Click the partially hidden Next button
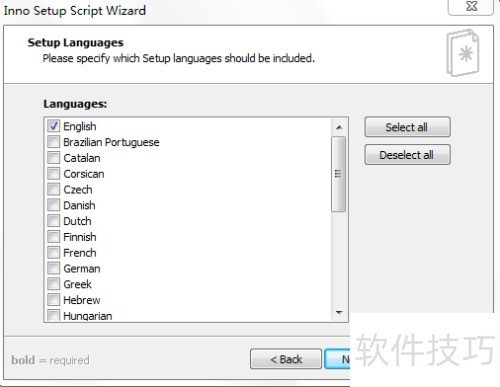 pos(337,359)
